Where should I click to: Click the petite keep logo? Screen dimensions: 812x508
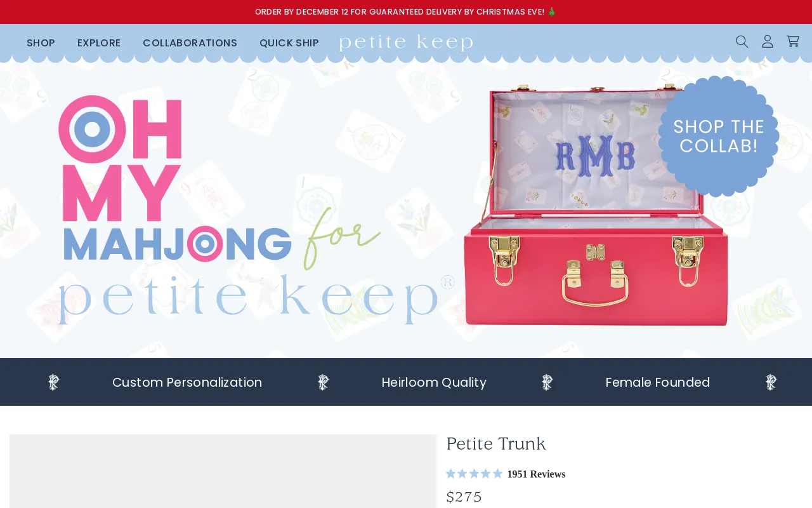tap(406, 43)
